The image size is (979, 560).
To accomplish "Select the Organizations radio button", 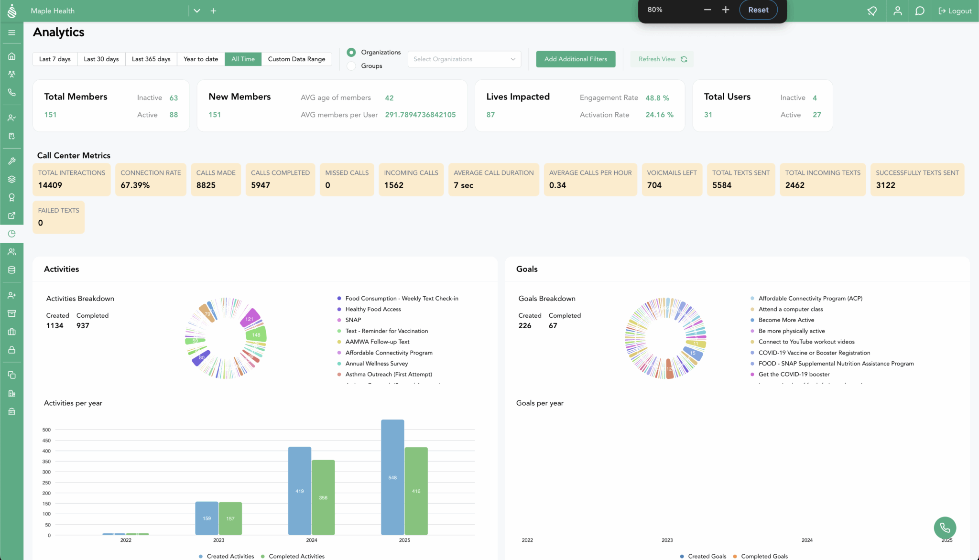I will [x=351, y=52].
